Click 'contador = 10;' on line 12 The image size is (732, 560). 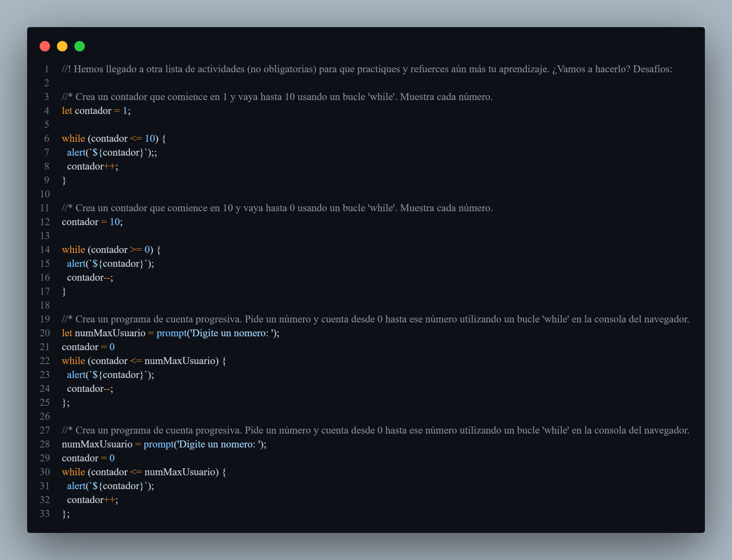click(x=92, y=222)
